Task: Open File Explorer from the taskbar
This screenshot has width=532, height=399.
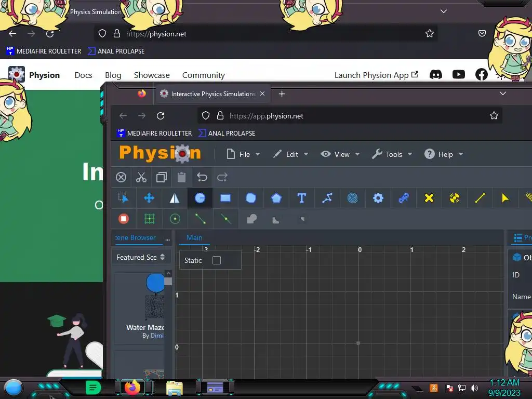Action: [175, 388]
